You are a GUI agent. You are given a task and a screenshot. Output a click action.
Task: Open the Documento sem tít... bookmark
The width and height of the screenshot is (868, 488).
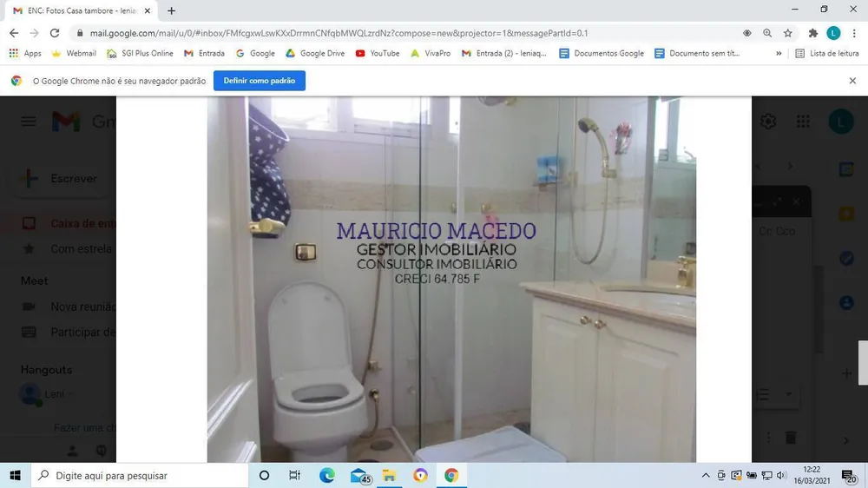point(697,53)
